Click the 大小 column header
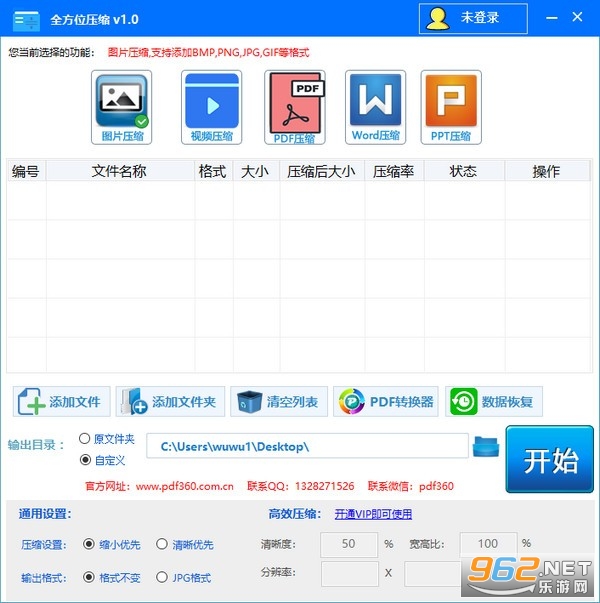Image resolution: width=600 pixels, height=603 pixels. (x=256, y=171)
